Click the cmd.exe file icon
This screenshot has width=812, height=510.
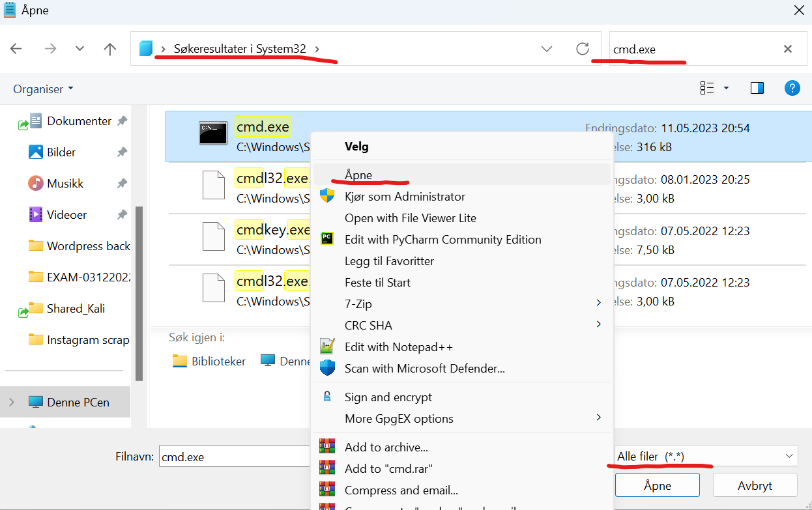click(213, 133)
